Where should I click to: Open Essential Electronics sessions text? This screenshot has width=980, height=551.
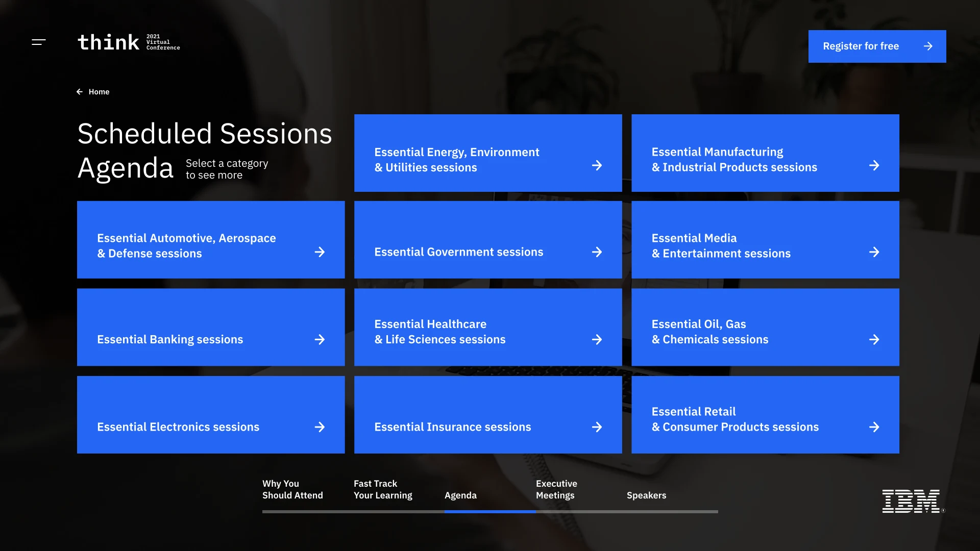pos(178,427)
